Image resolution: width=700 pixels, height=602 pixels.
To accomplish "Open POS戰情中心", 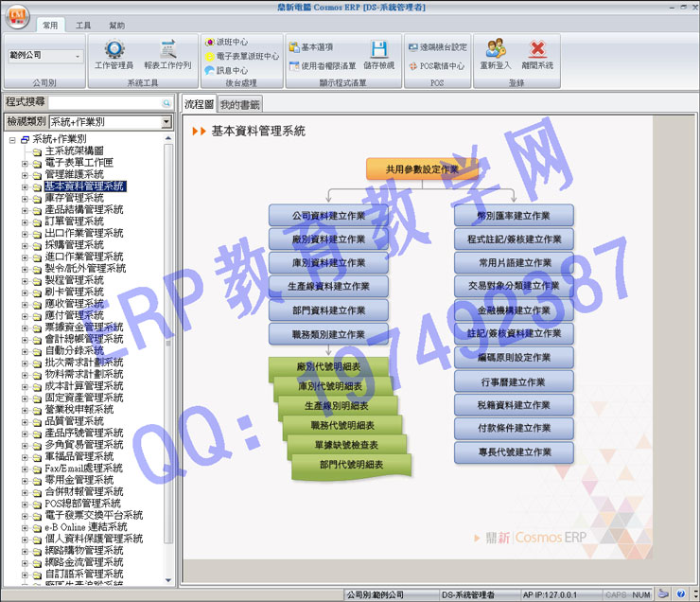I will coord(437,66).
